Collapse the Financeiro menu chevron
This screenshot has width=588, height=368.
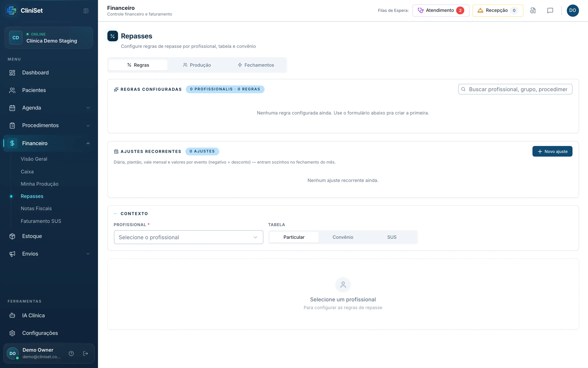[x=88, y=143]
